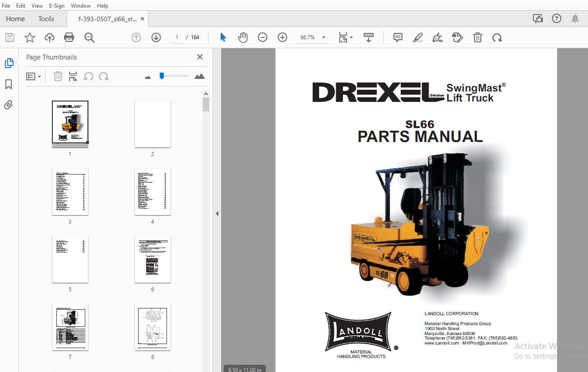Screen dimensions: 588x372
Task: Click the www.Landoll.com link in document
Action: 442,343
